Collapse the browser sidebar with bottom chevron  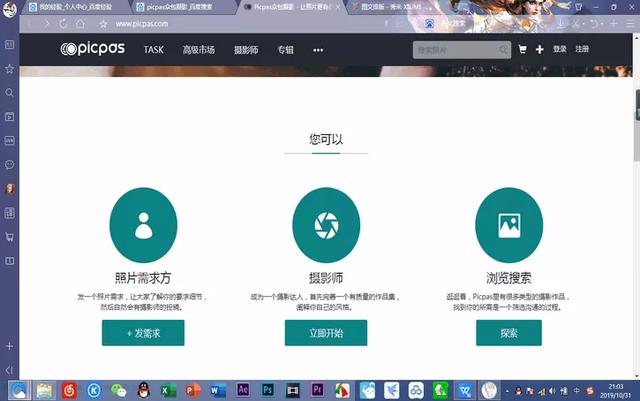(x=9, y=370)
